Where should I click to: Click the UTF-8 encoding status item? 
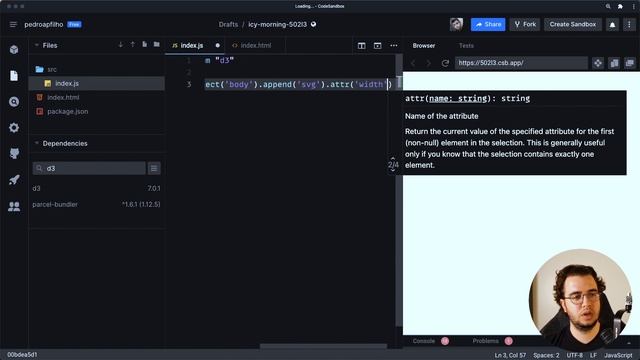575,355
